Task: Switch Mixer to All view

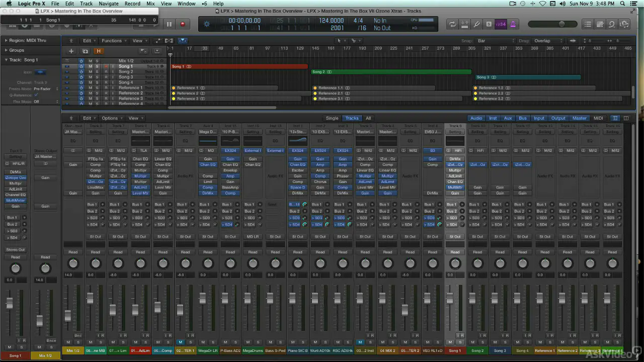Action: tap(368, 118)
